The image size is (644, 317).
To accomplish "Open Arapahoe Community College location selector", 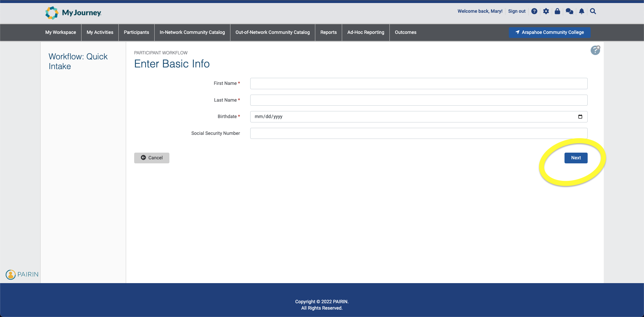I will click(550, 33).
